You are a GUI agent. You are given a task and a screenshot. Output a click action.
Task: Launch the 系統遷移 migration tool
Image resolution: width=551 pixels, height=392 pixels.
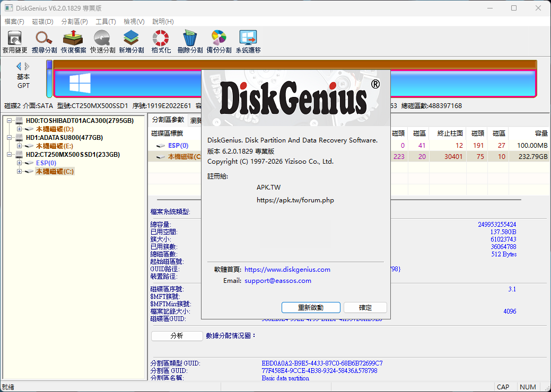pyautogui.click(x=248, y=41)
